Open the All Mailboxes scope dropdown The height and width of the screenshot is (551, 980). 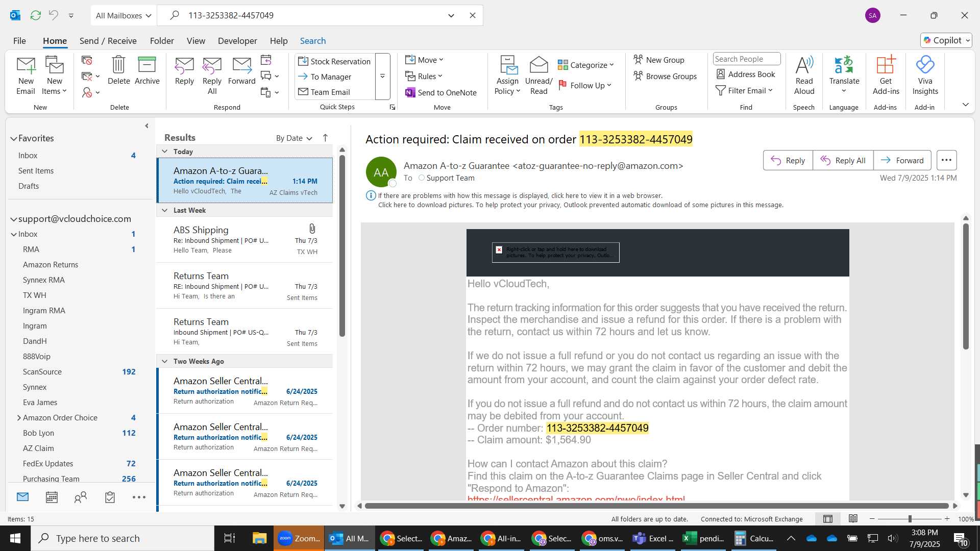click(124, 15)
